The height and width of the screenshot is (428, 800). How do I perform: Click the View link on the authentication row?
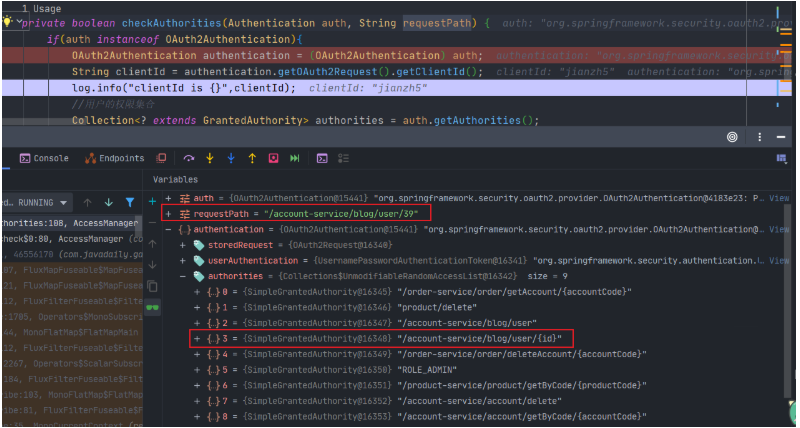click(x=779, y=230)
